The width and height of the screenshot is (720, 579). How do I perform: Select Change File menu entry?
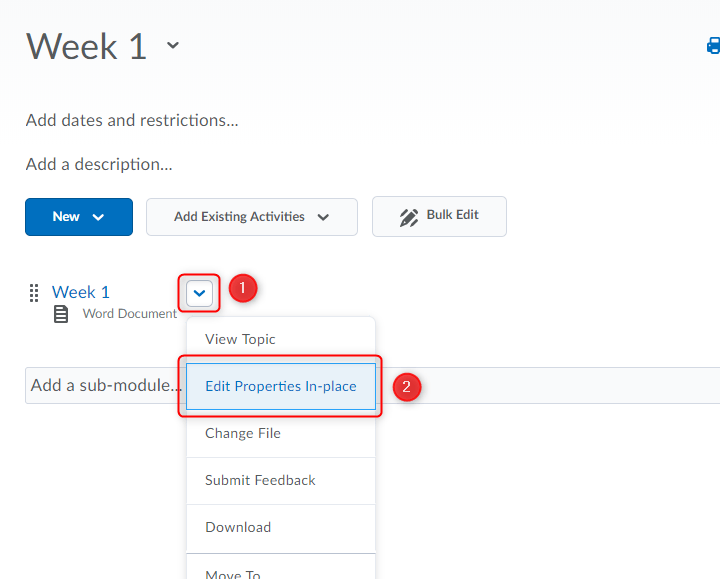243,433
